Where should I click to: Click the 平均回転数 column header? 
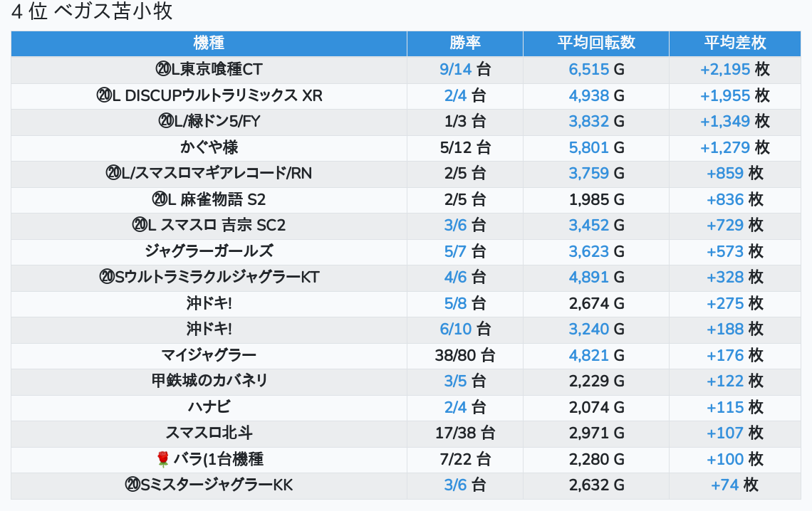(x=595, y=43)
